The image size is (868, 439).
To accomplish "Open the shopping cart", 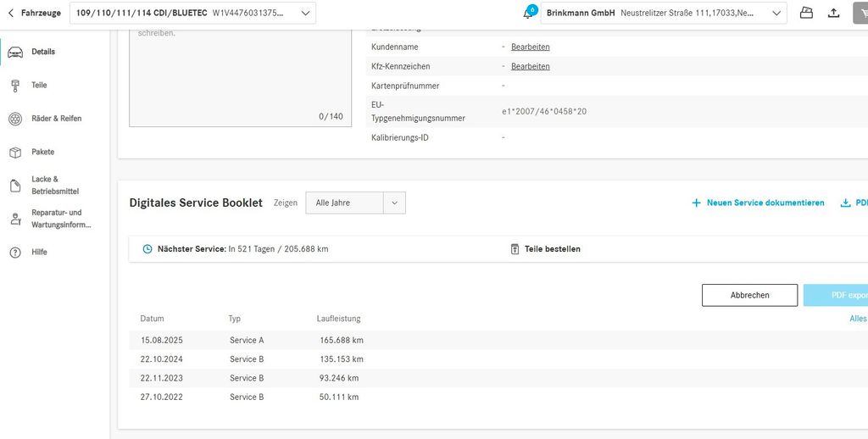I will (x=861, y=13).
